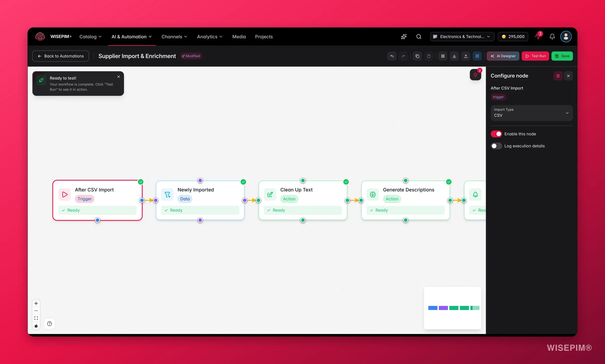605x364 pixels.
Task: Click the play icon on After CSV Import
Action: tap(65, 194)
